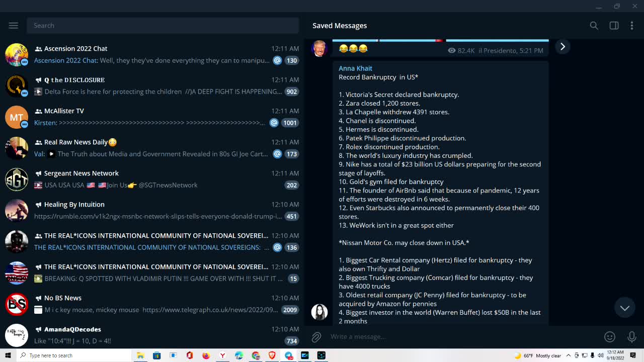644x362 pixels.
Task: Launch Firefox from the taskbar
Action: click(206, 355)
